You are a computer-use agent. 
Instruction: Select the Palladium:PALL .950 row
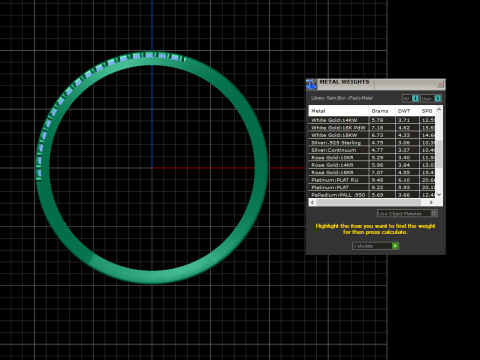pyautogui.click(x=372, y=195)
